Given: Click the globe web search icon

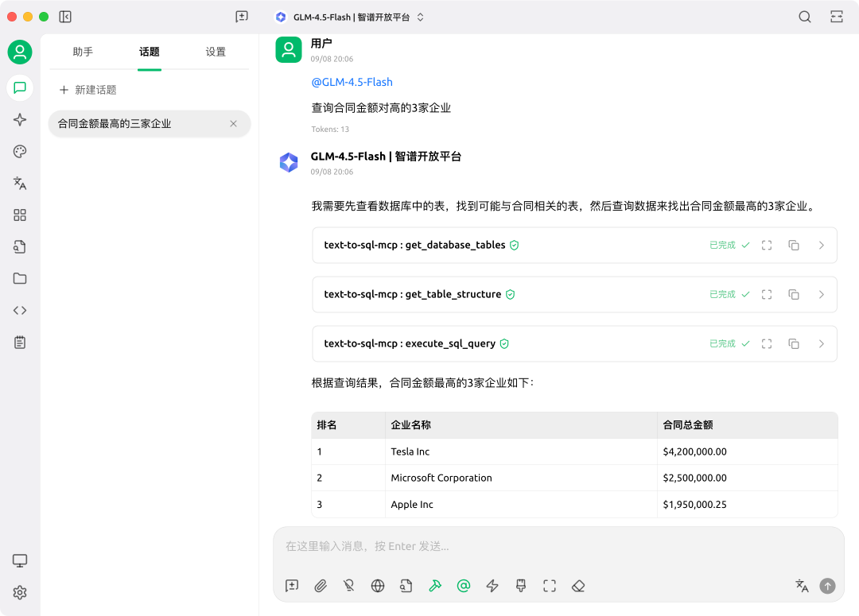Looking at the screenshot, I should 378,586.
